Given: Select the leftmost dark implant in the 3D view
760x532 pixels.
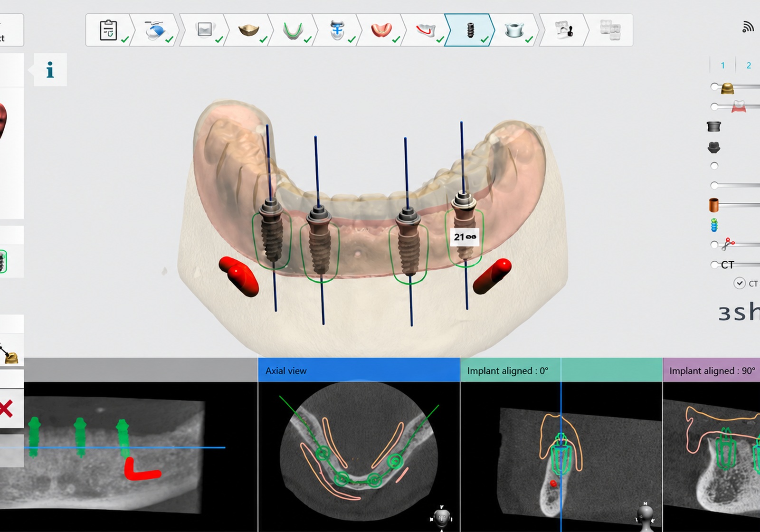Looking at the screenshot, I should (273, 230).
